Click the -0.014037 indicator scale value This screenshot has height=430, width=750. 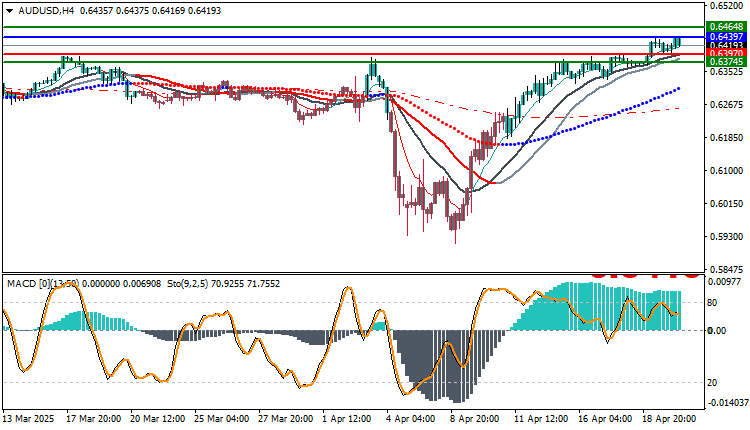pyautogui.click(x=728, y=403)
